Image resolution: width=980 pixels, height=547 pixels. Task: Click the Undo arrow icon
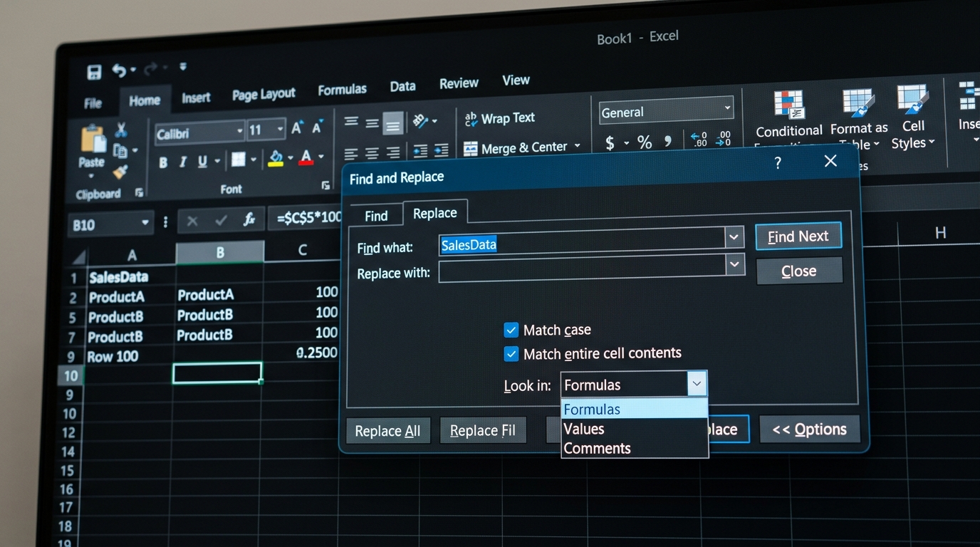(119, 70)
